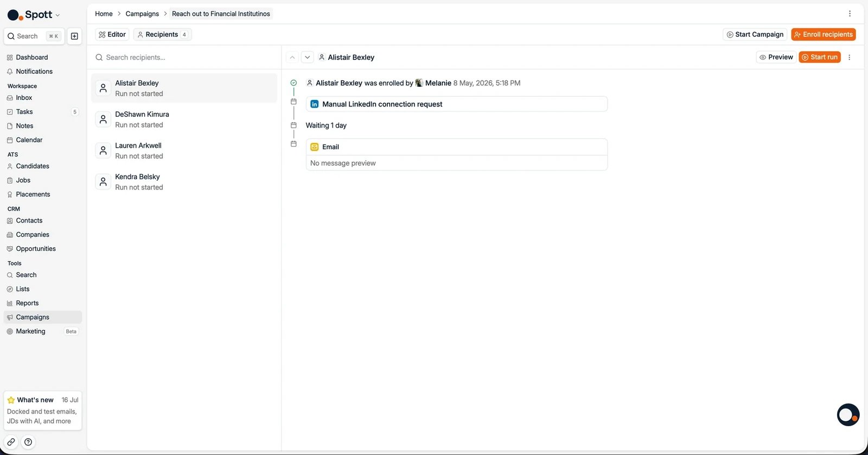
Task: Click Enroll recipients button
Action: pyautogui.click(x=824, y=34)
